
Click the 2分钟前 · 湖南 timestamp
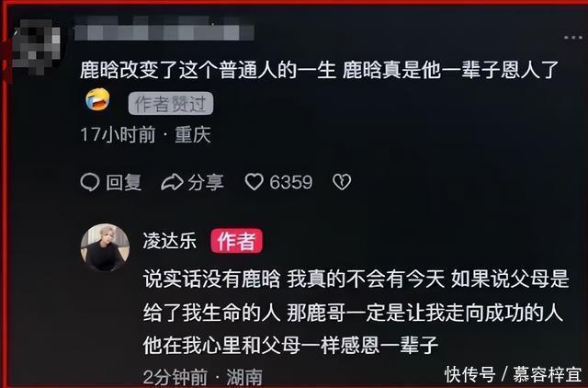203,378
